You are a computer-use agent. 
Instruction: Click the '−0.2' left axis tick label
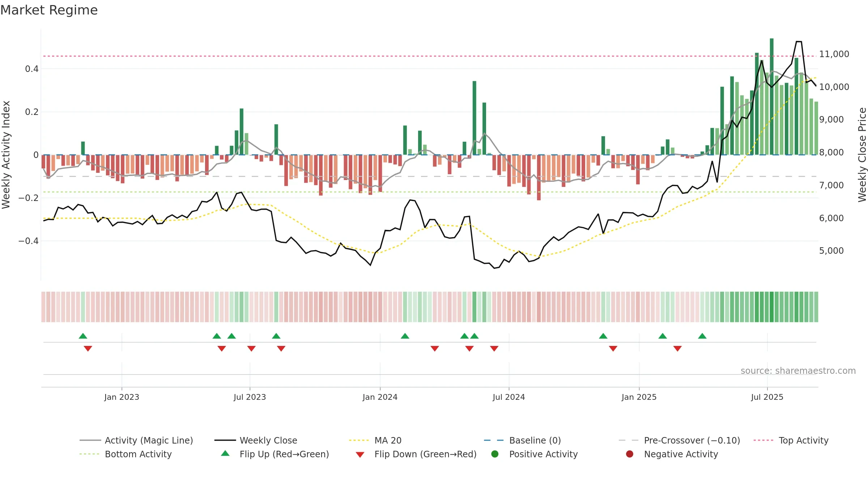[x=29, y=198]
